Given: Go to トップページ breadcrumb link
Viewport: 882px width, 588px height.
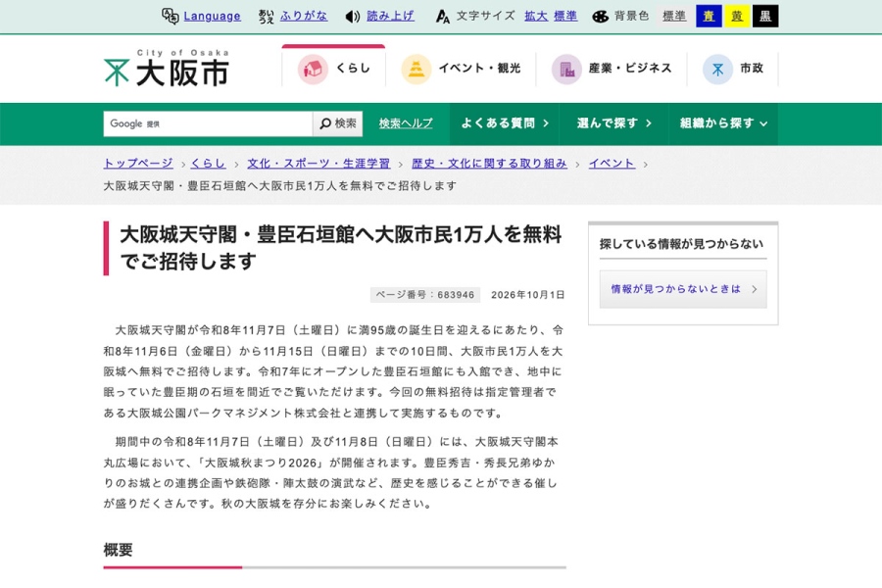Looking at the screenshot, I should tap(138, 164).
